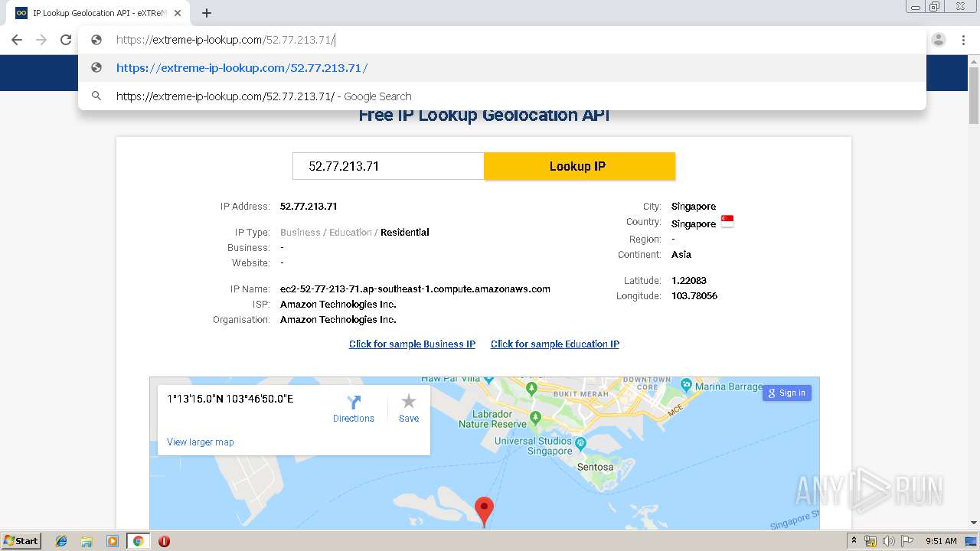The height and width of the screenshot is (551, 980).
Task: Open Windows Explorer folder from the taskbar
Action: tap(87, 541)
